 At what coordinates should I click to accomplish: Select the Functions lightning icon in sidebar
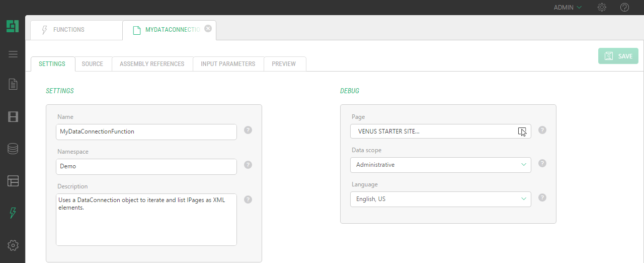[13, 213]
